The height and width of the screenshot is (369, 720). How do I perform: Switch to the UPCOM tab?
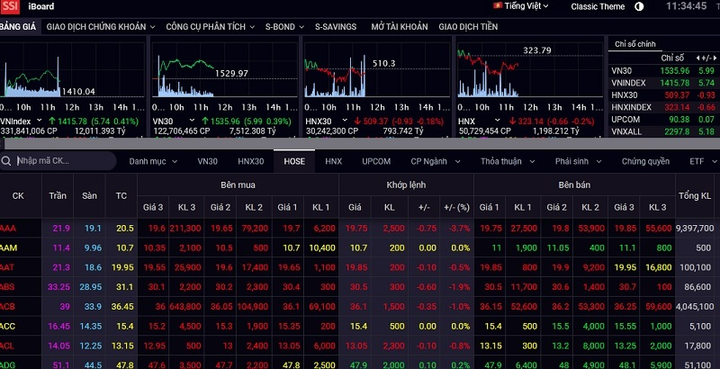376,162
